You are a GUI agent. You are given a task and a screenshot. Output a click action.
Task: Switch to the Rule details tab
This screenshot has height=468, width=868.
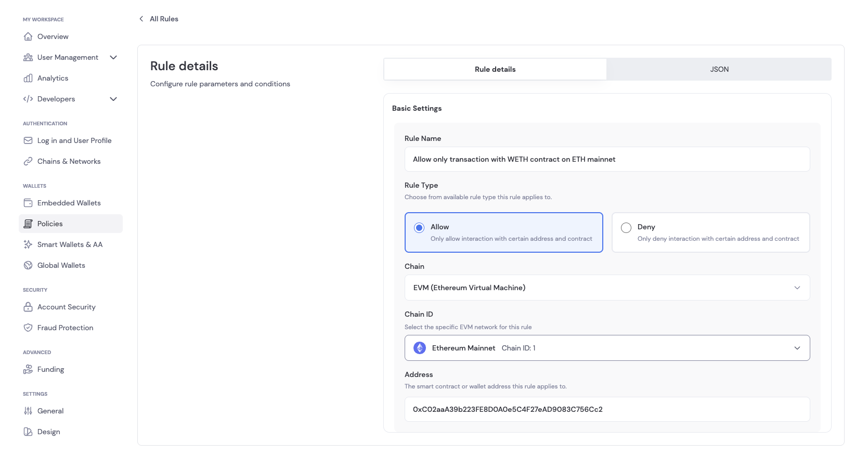(x=495, y=69)
